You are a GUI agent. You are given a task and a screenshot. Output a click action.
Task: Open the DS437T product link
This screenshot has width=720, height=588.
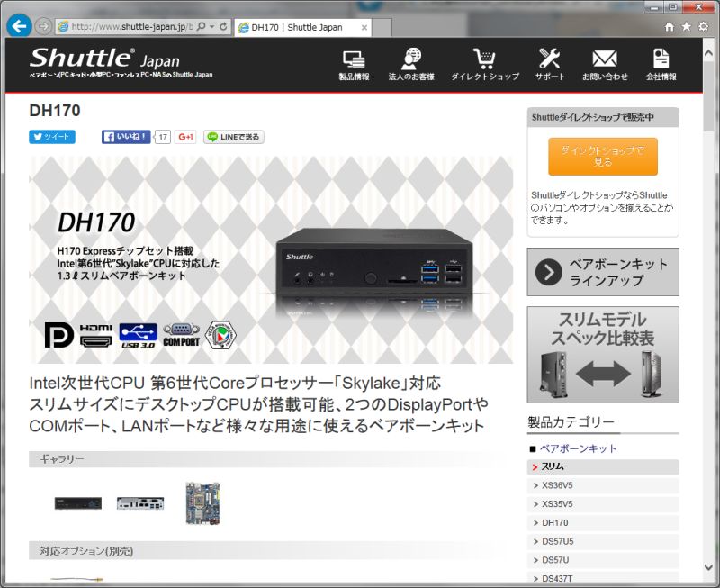click(603, 578)
